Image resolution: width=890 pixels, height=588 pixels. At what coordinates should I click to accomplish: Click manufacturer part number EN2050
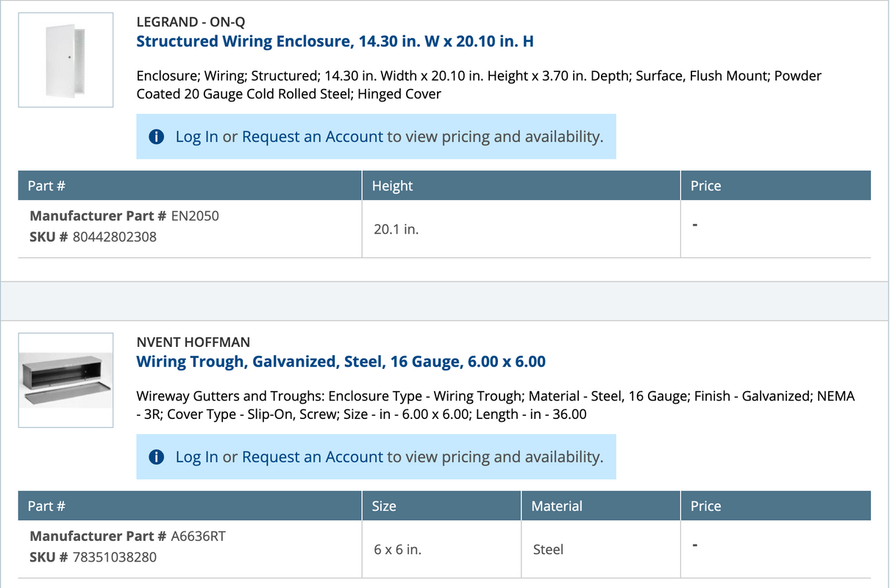point(195,216)
